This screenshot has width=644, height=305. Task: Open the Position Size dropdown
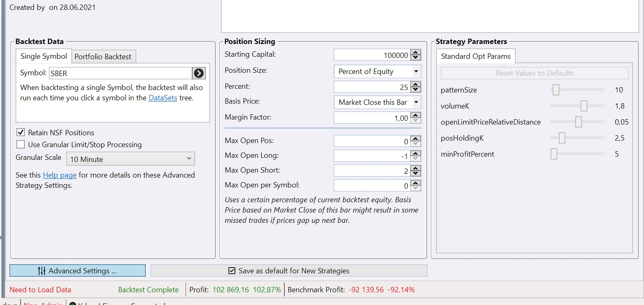(x=416, y=72)
